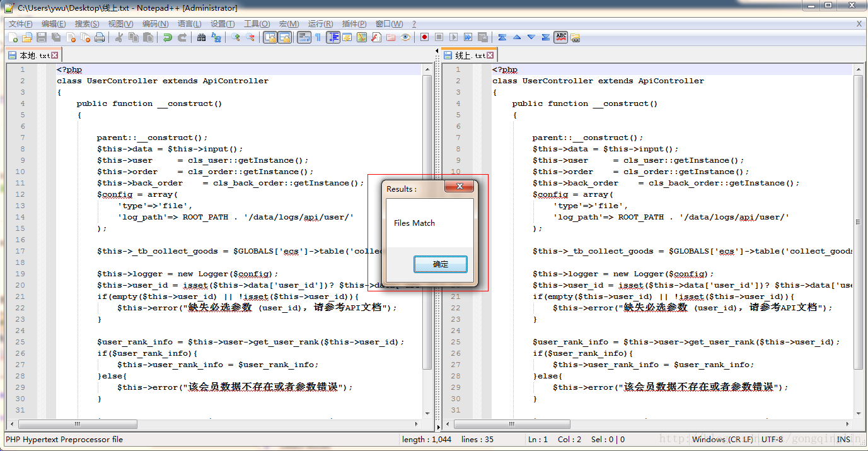Screen dimensions: 868x451
Task: Click Run Macro Multiple Times icon
Action: point(468,37)
